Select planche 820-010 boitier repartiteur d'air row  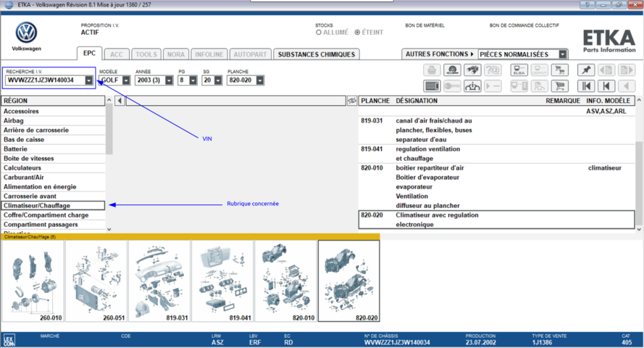496,187
